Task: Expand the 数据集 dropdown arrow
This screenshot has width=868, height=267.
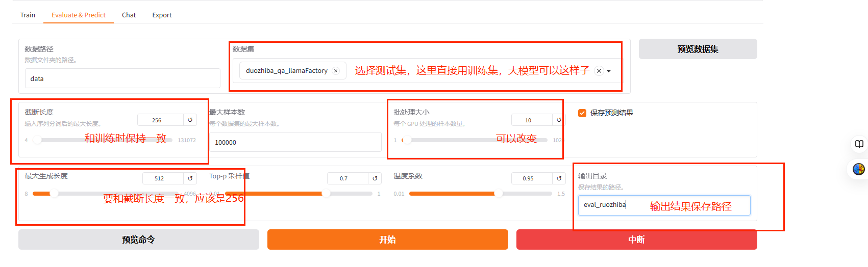Action: [609, 71]
